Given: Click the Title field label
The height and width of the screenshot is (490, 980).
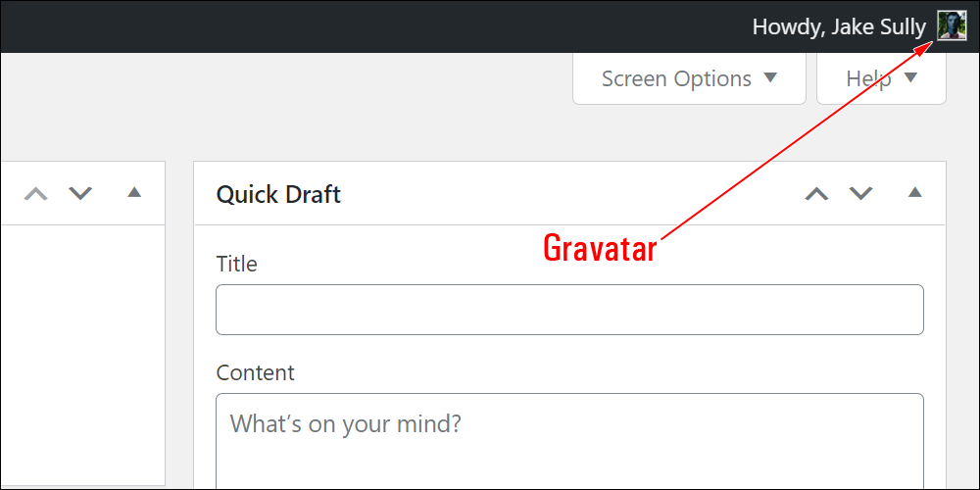Looking at the screenshot, I should coord(236,264).
